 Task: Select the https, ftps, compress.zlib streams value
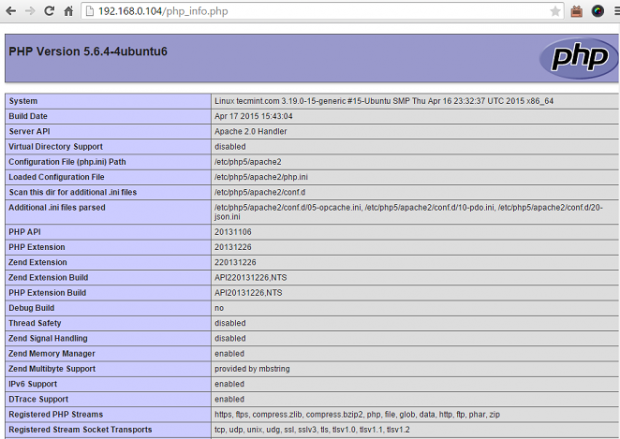click(357, 414)
